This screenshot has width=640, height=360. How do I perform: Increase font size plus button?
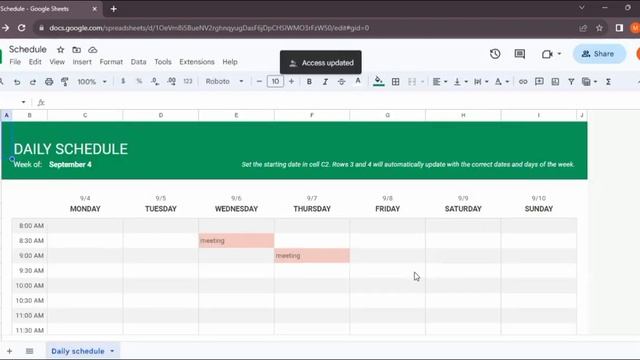point(291,82)
